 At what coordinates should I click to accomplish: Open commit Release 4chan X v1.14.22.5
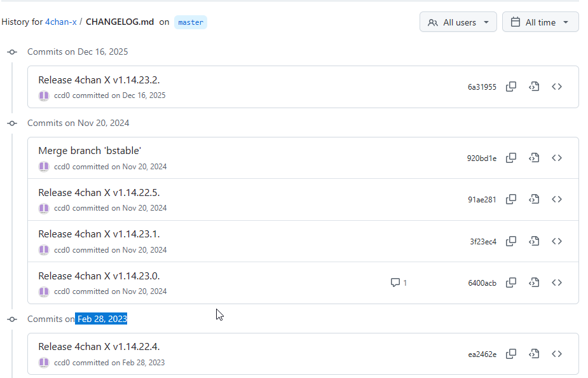(99, 193)
